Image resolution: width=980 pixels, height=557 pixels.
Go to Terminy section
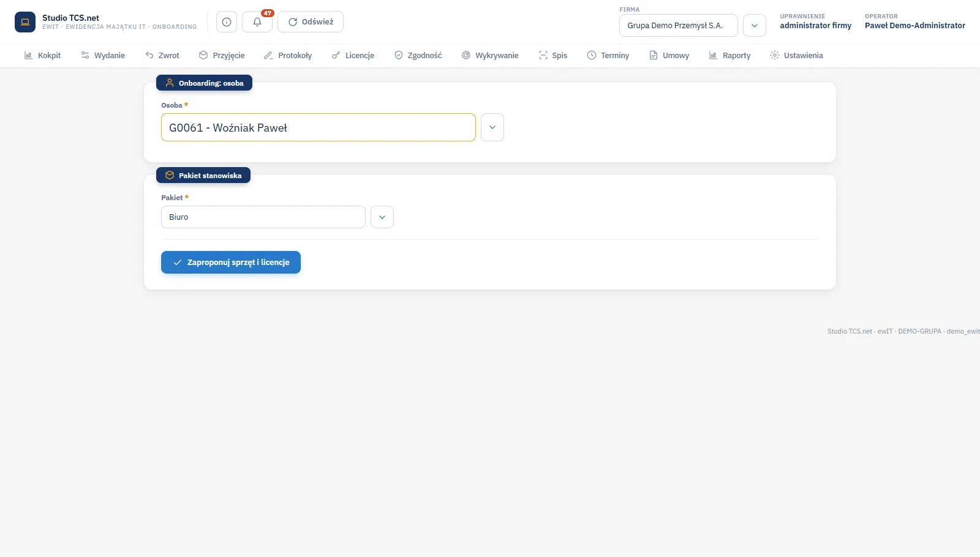[x=608, y=55]
